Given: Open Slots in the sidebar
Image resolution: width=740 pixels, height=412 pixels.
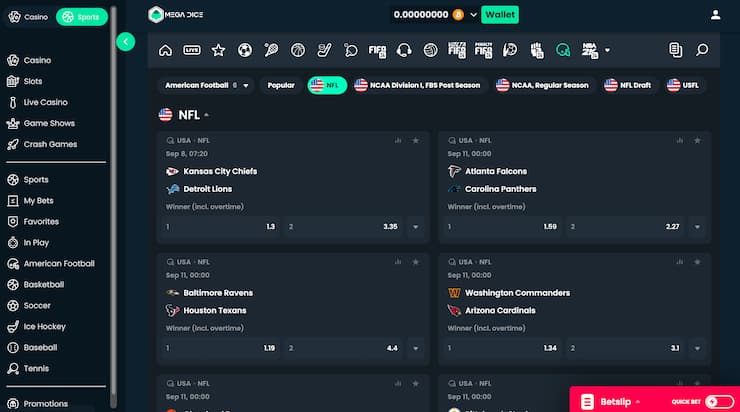Looking at the screenshot, I should pyautogui.click(x=25, y=81).
